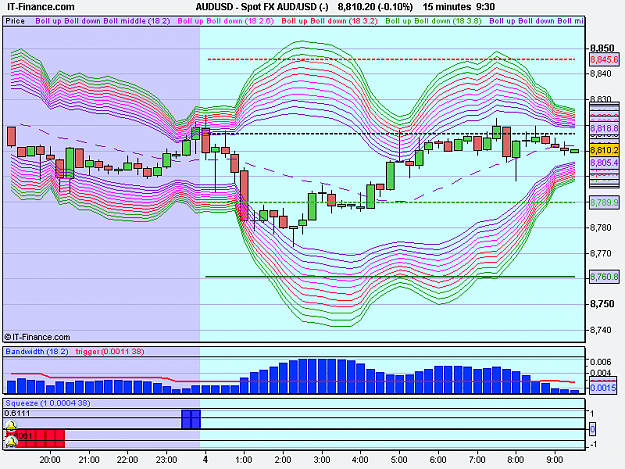Click the 0.006 bandwidth axis label
The height and width of the screenshot is (469, 625).
(600, 362)
